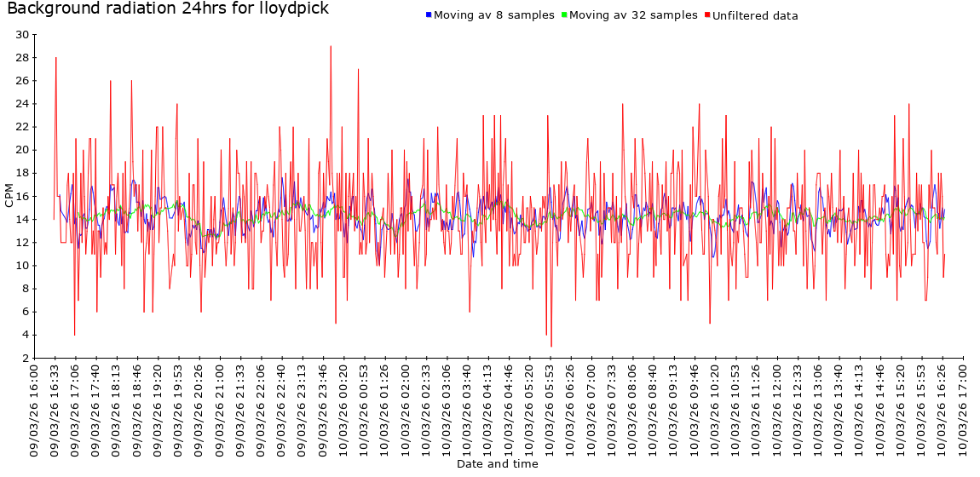
Task: Click the lowest red dip at 3 CPM
Action: [x=551, y=346]
